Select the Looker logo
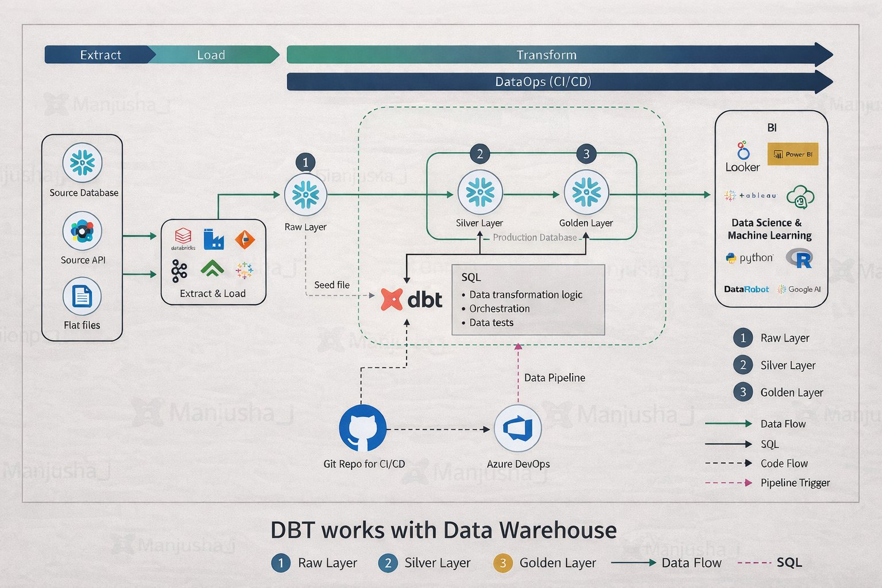882x588 pixels. tap(742, 157)
